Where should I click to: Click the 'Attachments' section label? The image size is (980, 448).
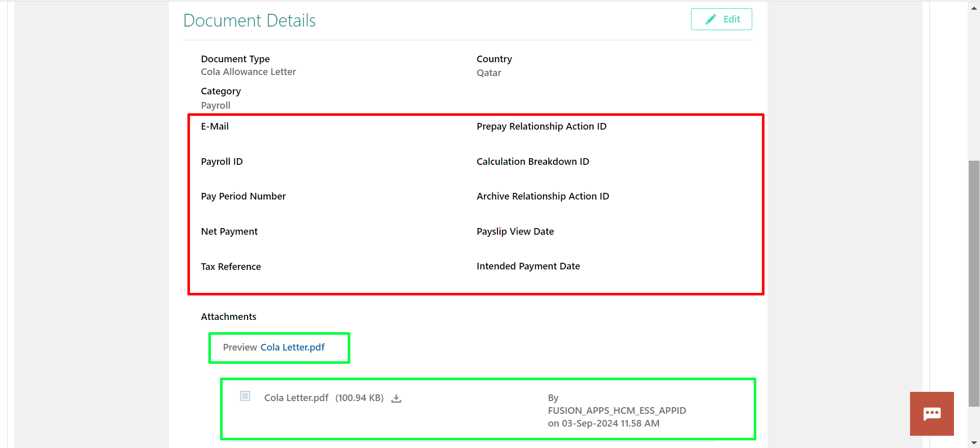pos(228,317)
